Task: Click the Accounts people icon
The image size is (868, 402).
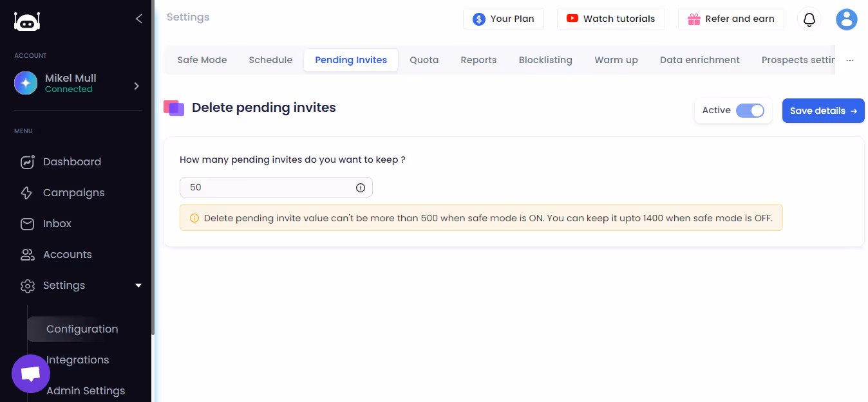Action: (x=27, y=254)
